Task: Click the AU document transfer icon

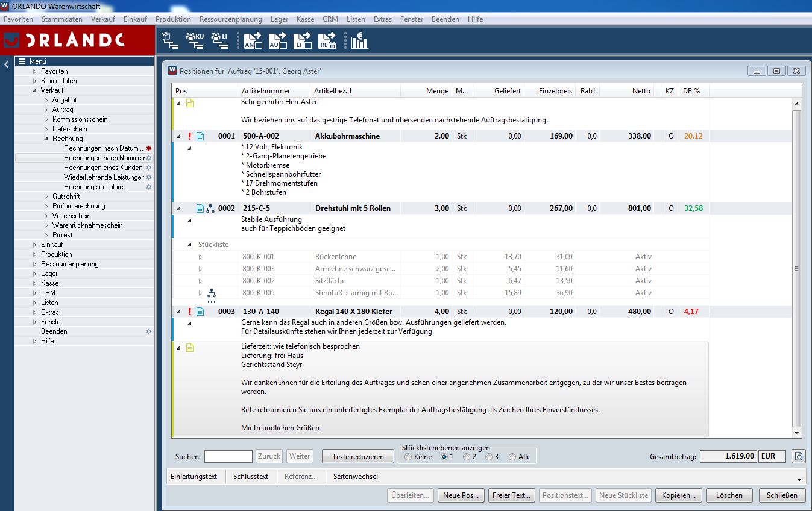Action: coord(277,40)
